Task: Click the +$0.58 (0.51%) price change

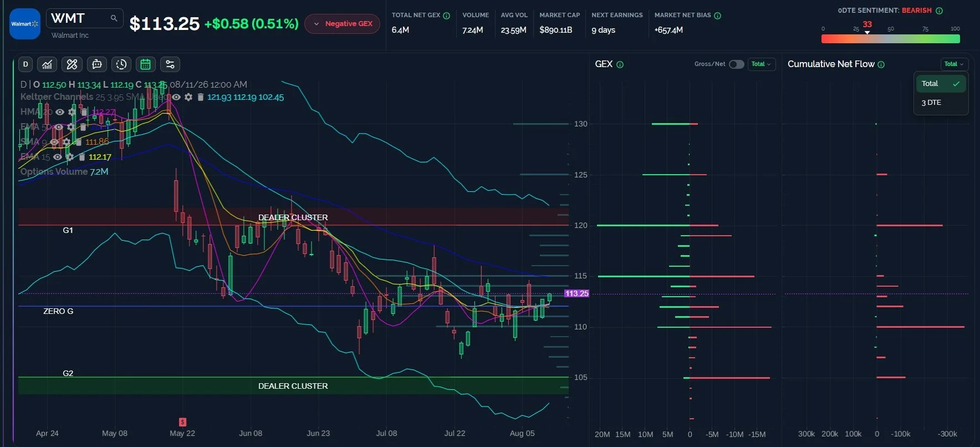Action: pos(251,24)
